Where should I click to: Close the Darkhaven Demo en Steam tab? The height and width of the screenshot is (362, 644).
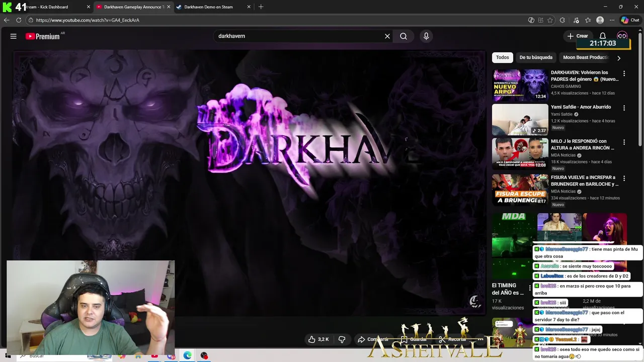click(x=249, y=7)
